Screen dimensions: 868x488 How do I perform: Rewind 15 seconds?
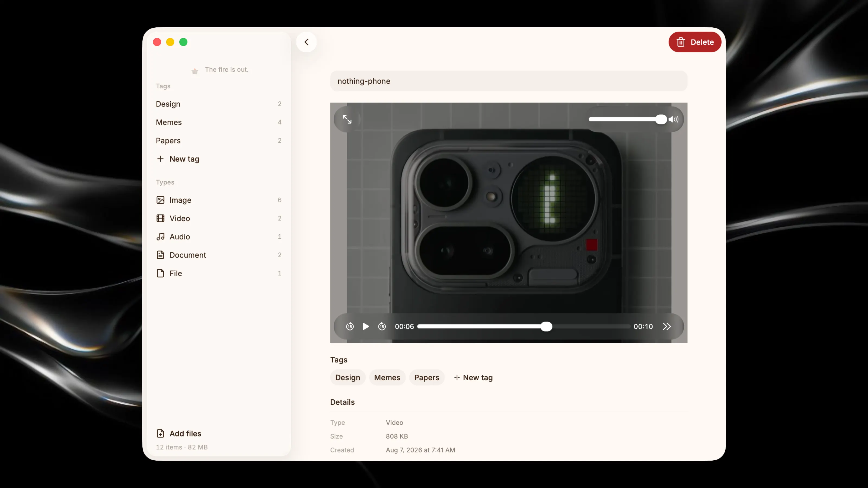350,326
